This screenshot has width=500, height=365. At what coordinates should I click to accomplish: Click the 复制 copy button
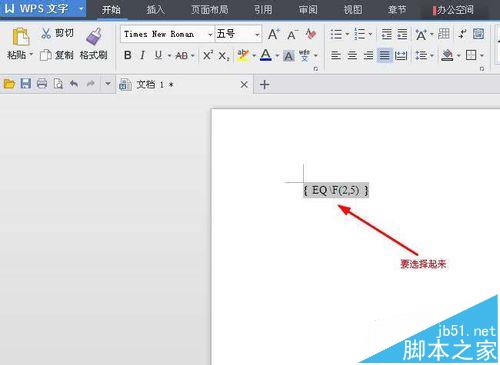click(56, 55)
